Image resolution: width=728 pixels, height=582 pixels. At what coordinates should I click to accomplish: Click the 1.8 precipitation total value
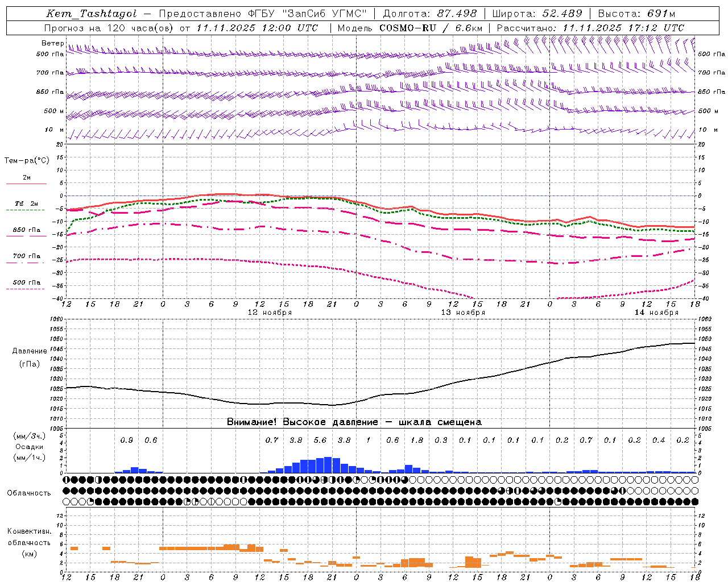pos(417,440)
